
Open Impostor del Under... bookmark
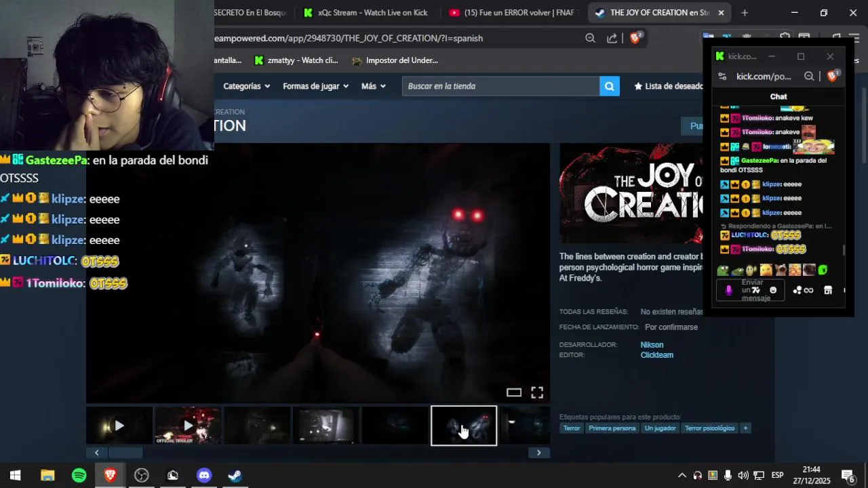[395, 60]
